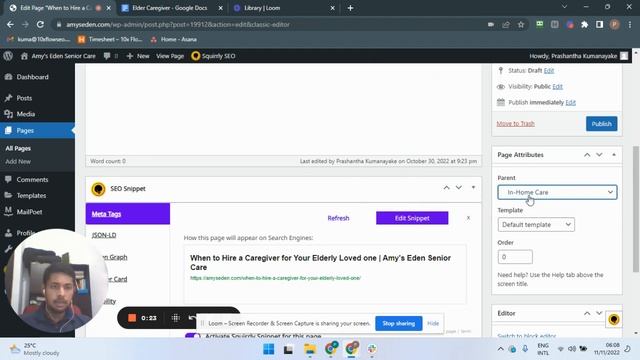Open the browser extensions puzzle icon

pyautogui.click(x=584, y=24)
